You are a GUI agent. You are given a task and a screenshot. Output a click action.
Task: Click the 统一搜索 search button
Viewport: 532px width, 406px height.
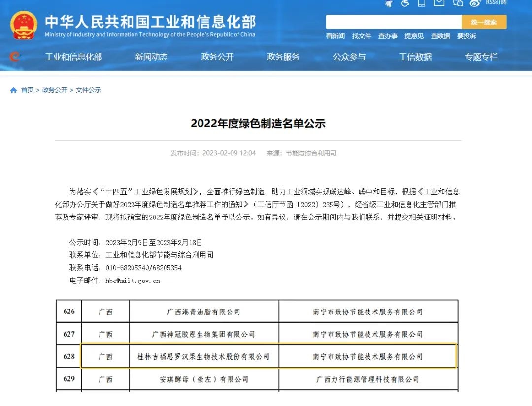coord(484,22)
